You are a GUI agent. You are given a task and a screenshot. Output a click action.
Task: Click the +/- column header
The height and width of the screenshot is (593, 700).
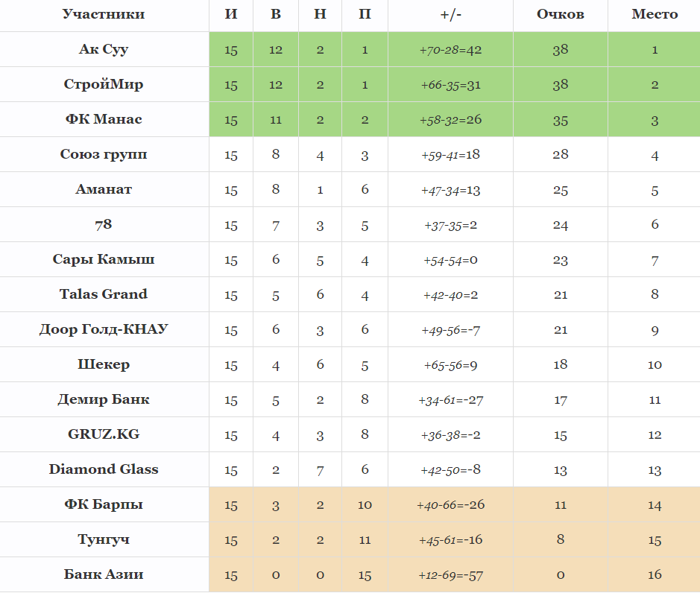(x=450, y=15)
